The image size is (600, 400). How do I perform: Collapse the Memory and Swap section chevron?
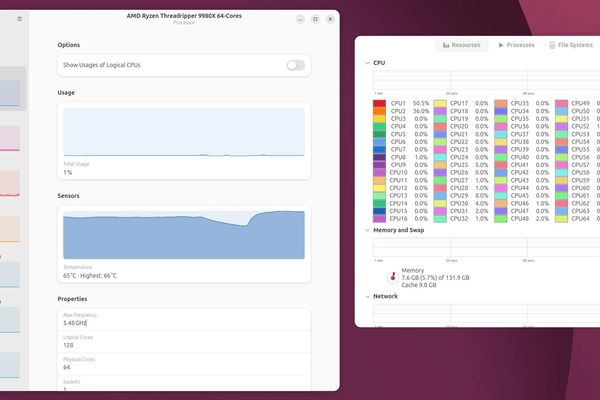pos(367,230)
